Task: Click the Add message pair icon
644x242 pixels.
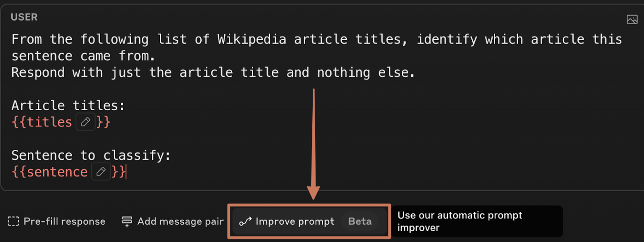Action: click(127, 221)
